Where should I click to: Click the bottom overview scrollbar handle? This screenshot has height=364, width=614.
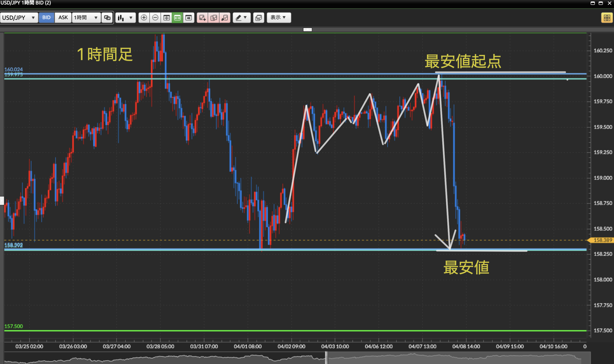point(326,358)
